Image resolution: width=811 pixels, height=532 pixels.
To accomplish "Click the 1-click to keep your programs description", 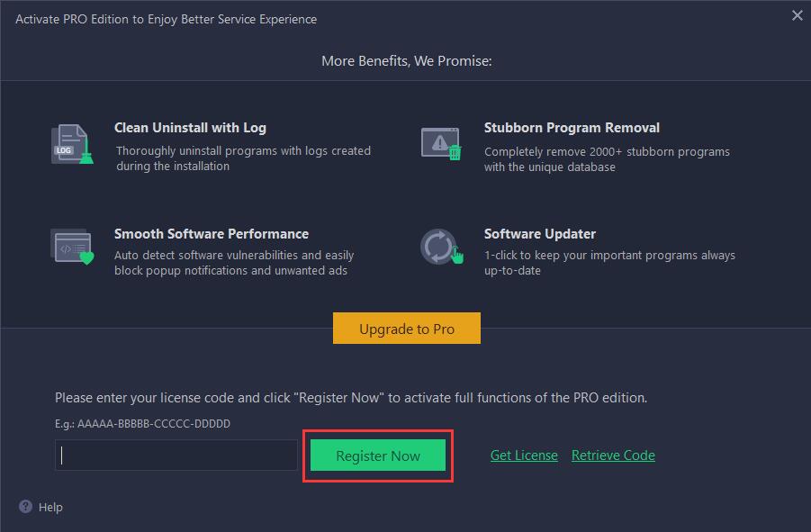I will pyautogui.click(x=609, y=263).
